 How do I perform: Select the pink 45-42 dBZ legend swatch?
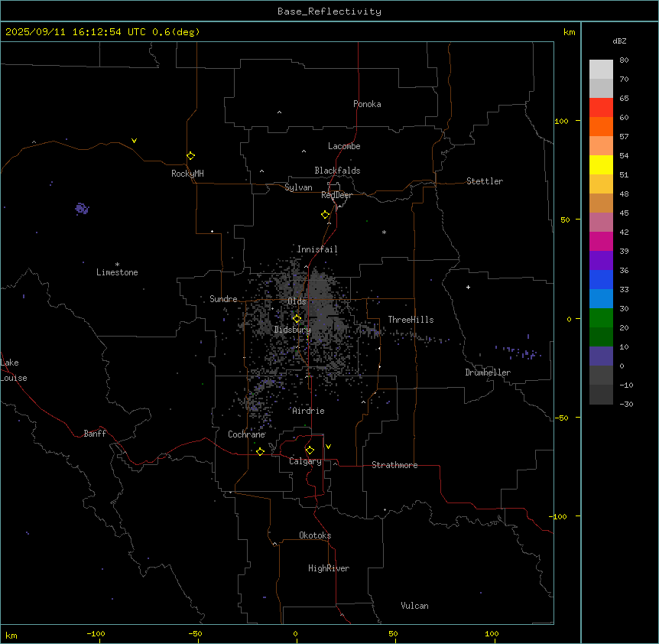click(601, 223)
